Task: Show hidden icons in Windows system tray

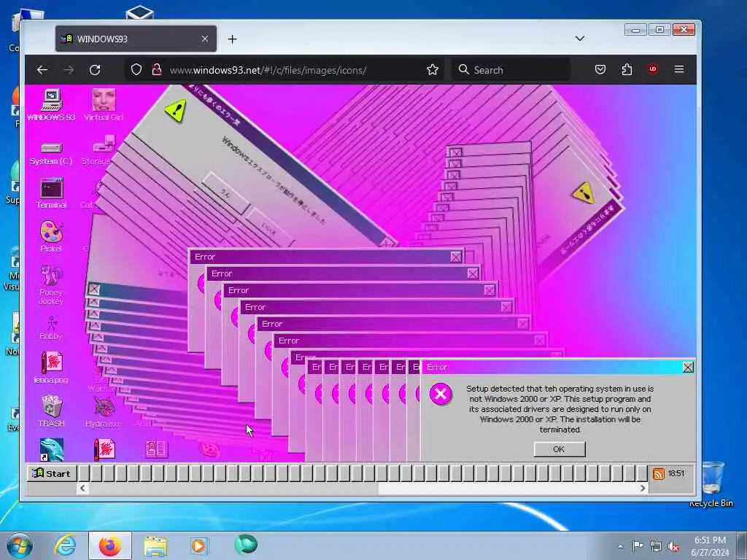Action: coord(620,546)
